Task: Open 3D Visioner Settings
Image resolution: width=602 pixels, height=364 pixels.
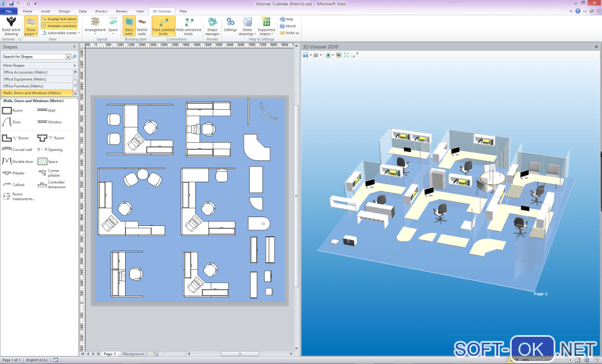Action: [230, 25]
